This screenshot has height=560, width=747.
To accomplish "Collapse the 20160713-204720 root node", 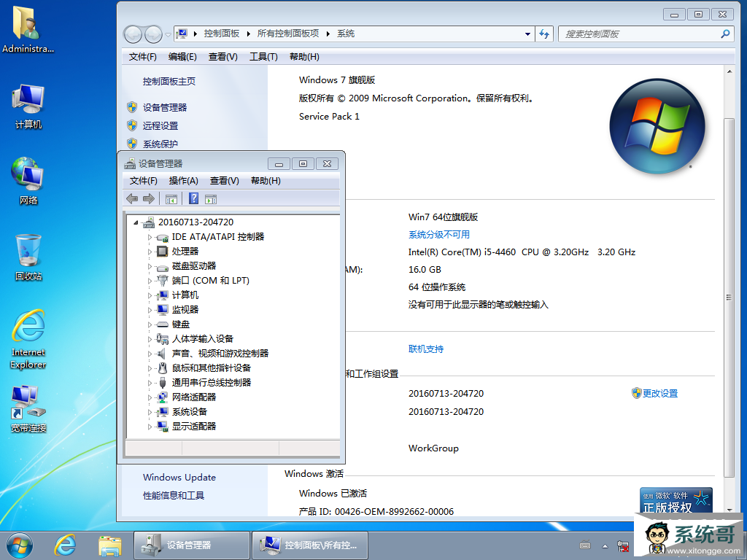I will click(x=136, y=222).
